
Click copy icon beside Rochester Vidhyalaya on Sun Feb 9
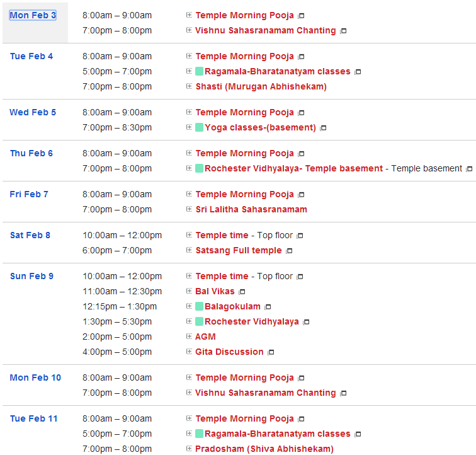[306, 322]
